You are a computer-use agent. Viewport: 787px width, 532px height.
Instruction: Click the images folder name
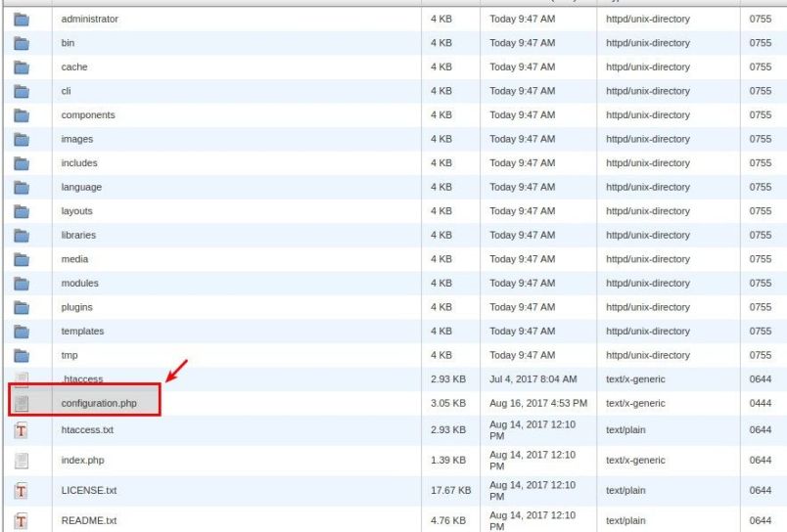tap(77, 139)
